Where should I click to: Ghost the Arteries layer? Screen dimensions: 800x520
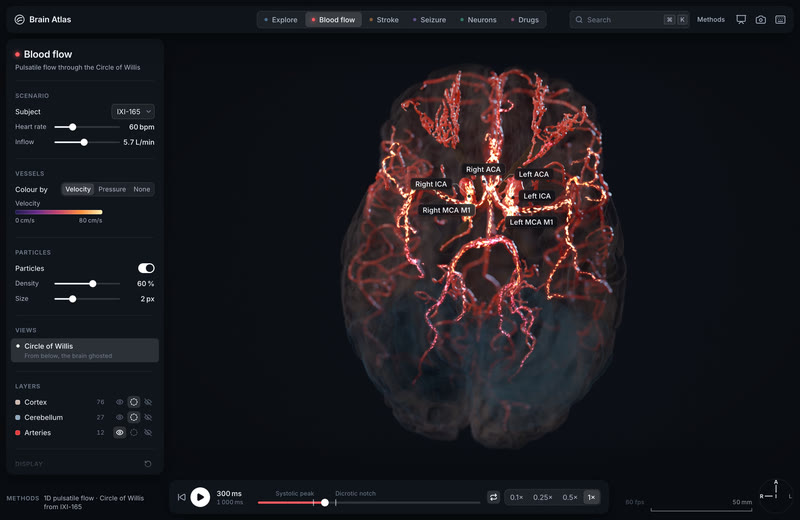point(134,433)
